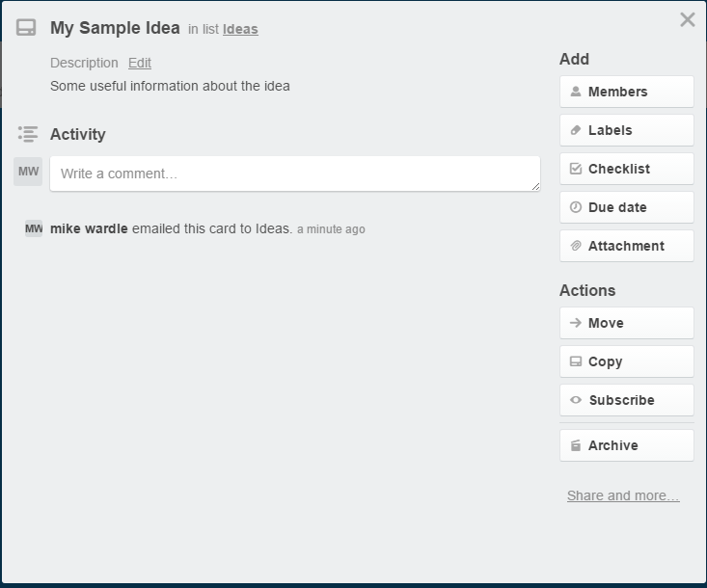The image size is (707, 588).
Task: Click the paperclip icon on Attachment
Action: tap(575, 246)
